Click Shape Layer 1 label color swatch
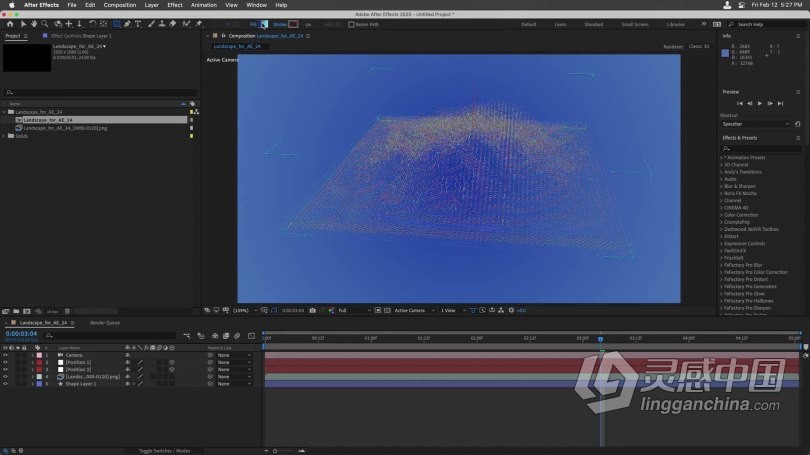 39,384
